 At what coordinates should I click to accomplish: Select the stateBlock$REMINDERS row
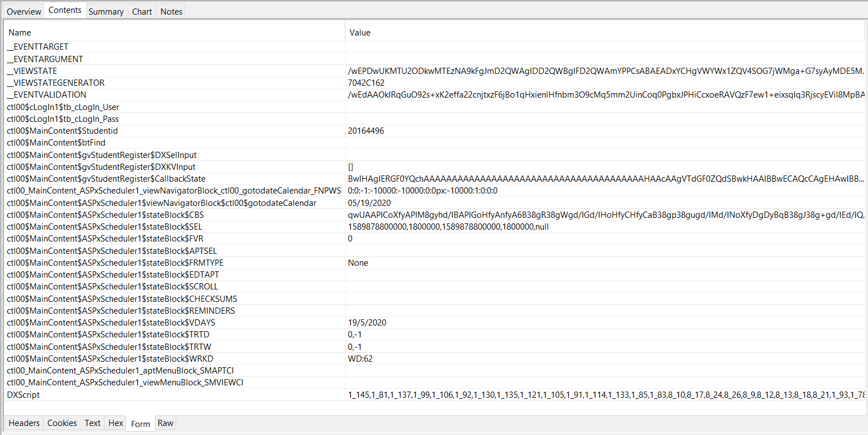(x=435, y=311)
